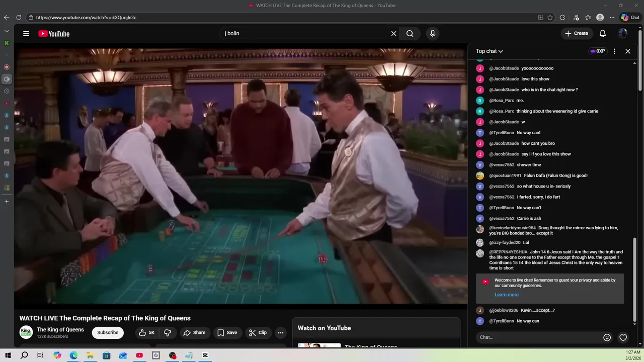This screenshot has width=644, height=362.
Task: Save video to a playlist
Action: 227,333
